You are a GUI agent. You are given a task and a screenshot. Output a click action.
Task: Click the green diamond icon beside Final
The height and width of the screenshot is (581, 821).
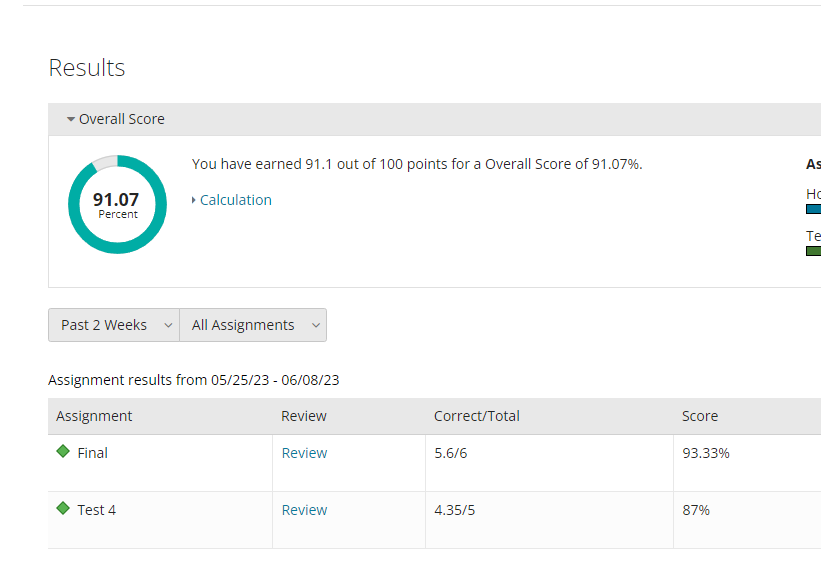(63, 452)
